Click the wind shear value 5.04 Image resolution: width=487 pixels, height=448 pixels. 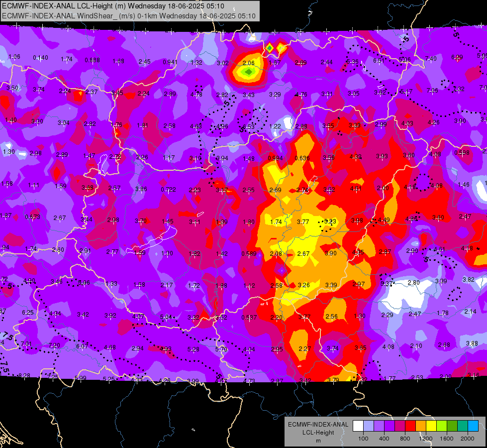tap(166, 317)
